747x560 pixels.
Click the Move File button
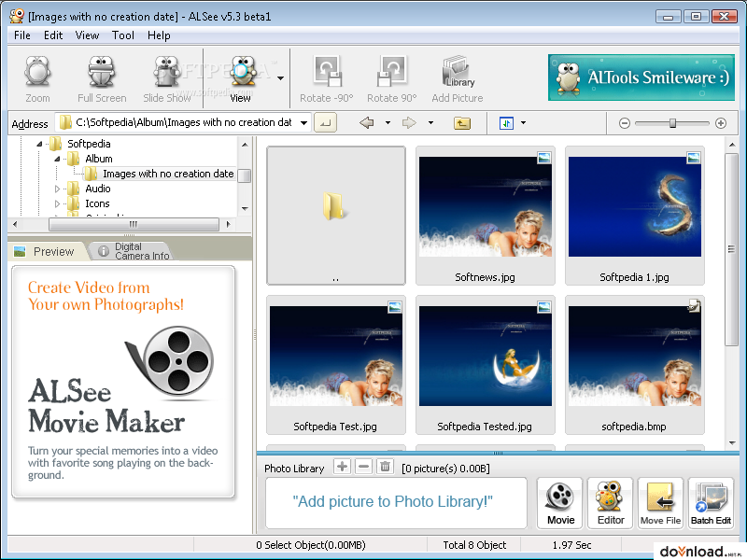point(661,503)
